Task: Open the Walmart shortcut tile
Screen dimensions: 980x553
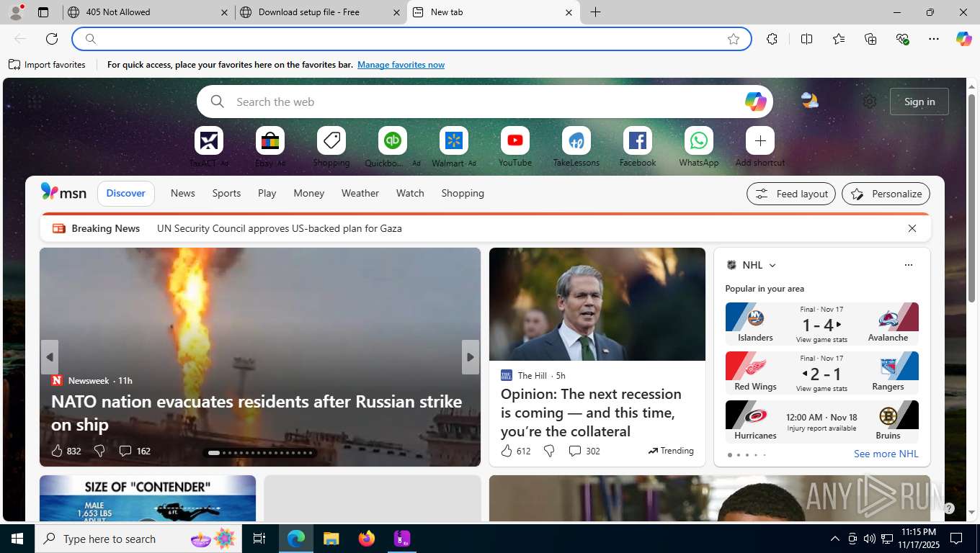Action: coord(454,140)
